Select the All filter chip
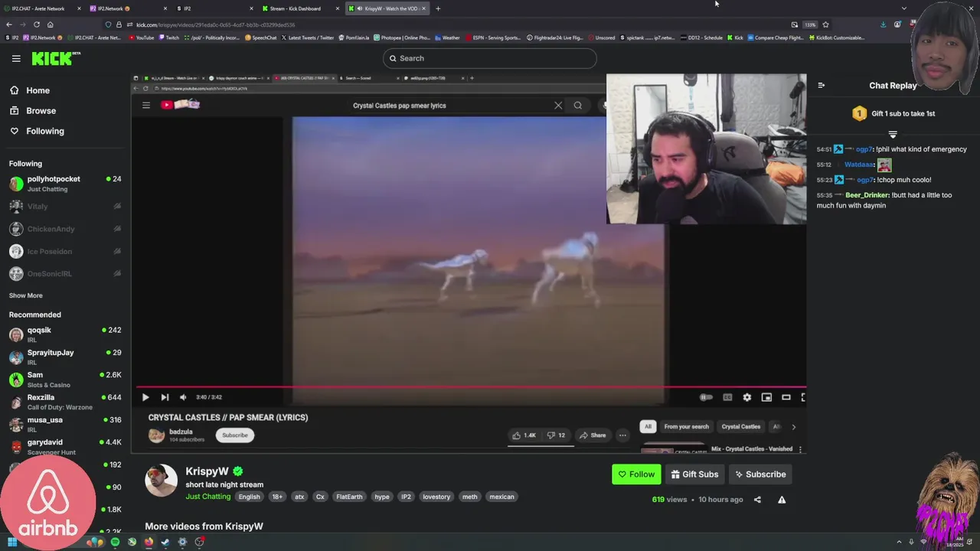This screenshot has width=980, height=551. [648, 426]
